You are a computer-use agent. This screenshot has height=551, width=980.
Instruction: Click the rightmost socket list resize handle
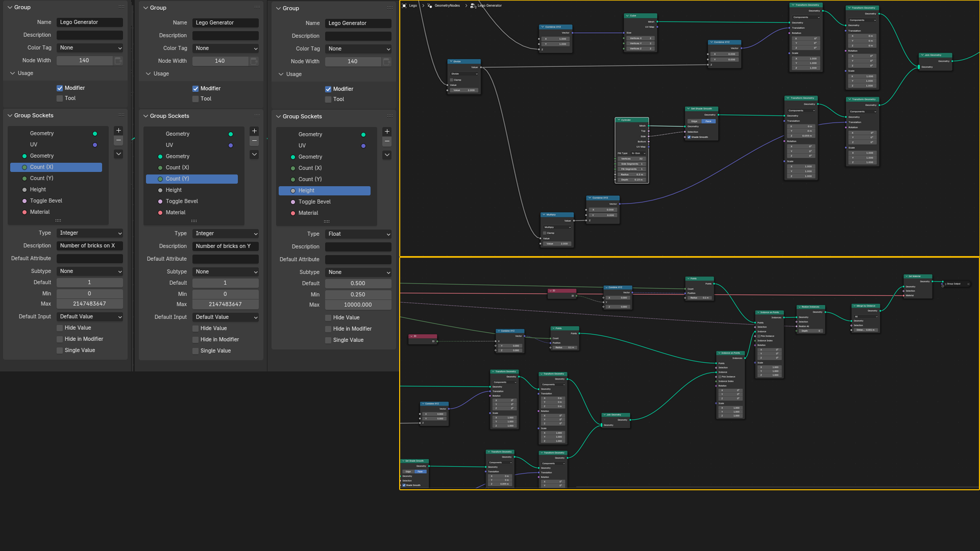[x=327, y=221]
